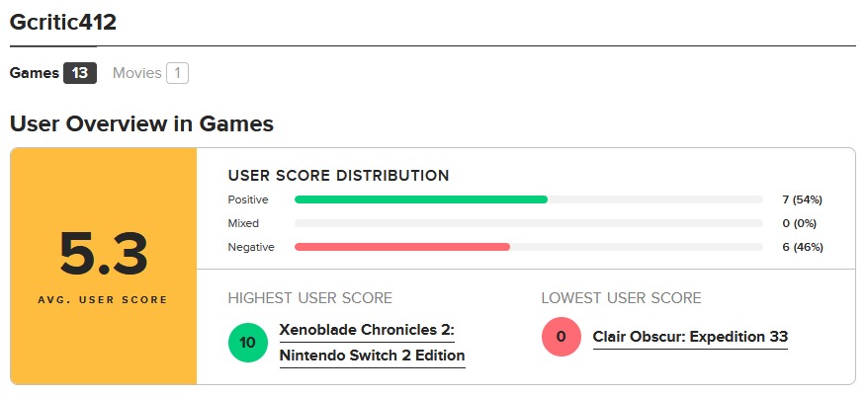The image size is (868, 397).
Task: Open Xenoblade Chronicles 2: Nintendo Switch 2 Edition link
Action: [372, 343]
